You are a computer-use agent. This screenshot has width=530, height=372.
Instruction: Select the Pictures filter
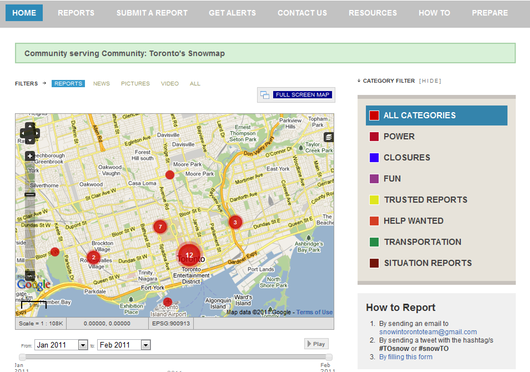tap(135, 83)
